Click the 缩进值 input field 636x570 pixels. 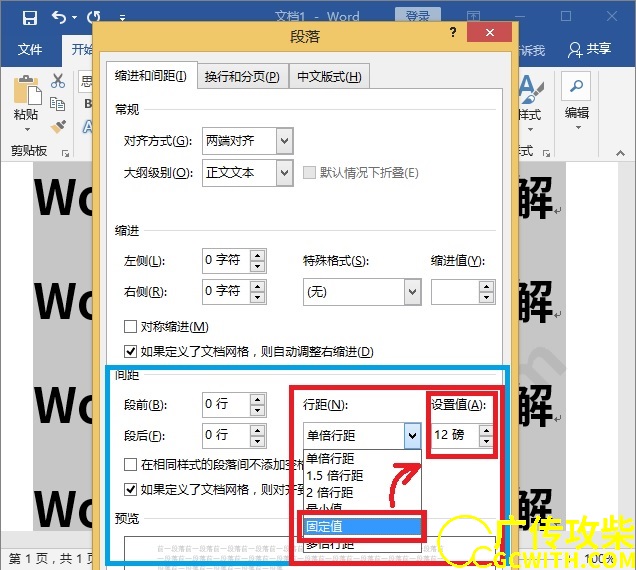(455, 292)
